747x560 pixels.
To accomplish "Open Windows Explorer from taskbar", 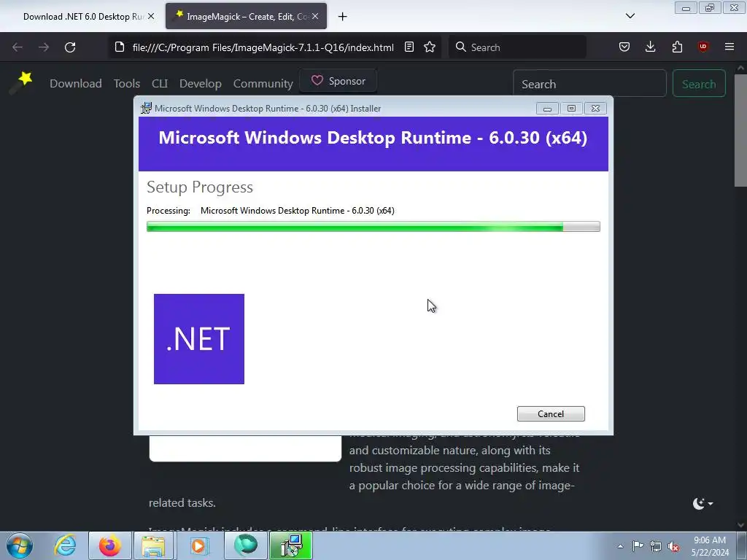I will point(153,545).
